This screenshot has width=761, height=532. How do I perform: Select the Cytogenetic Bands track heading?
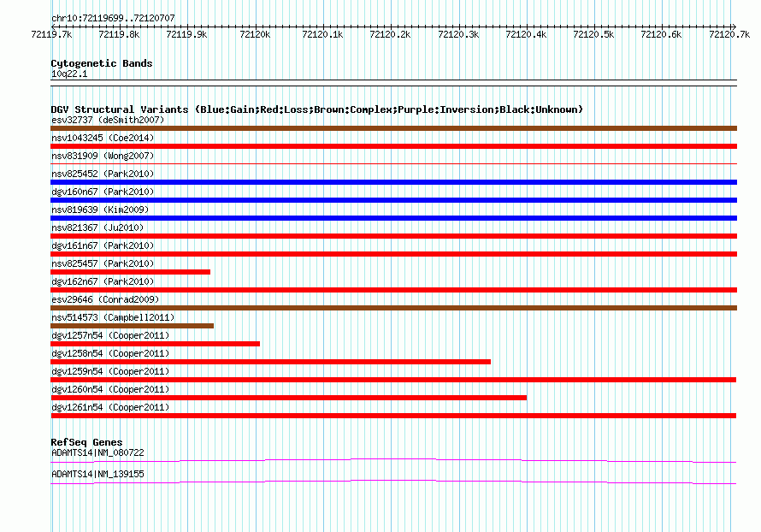click(x=102, y=63)
